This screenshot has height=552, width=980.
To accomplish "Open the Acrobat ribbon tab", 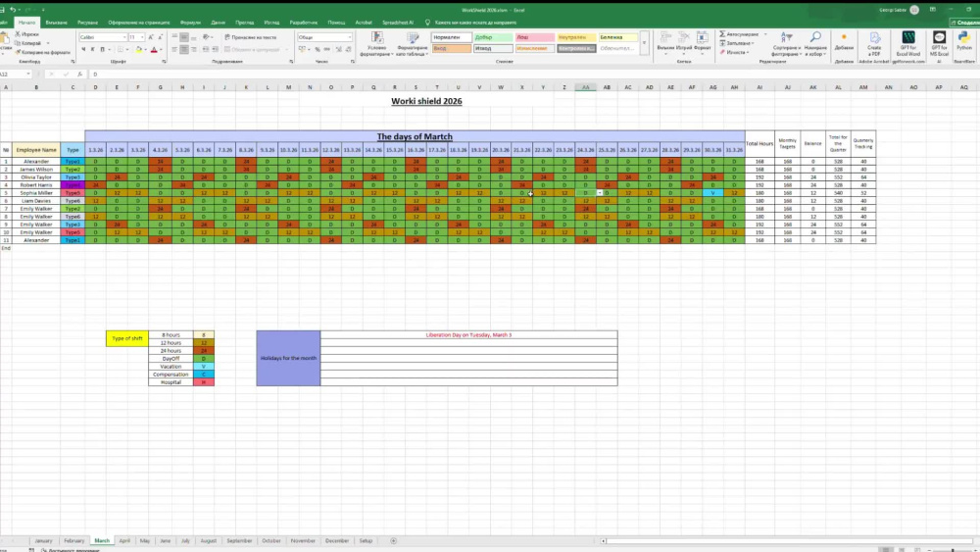I will [x=364, y=23].
